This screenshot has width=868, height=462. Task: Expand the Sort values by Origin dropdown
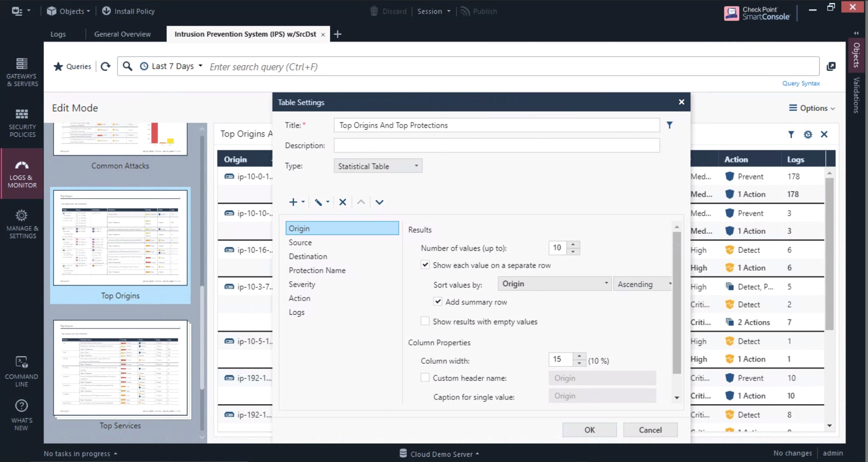(554, 284)
